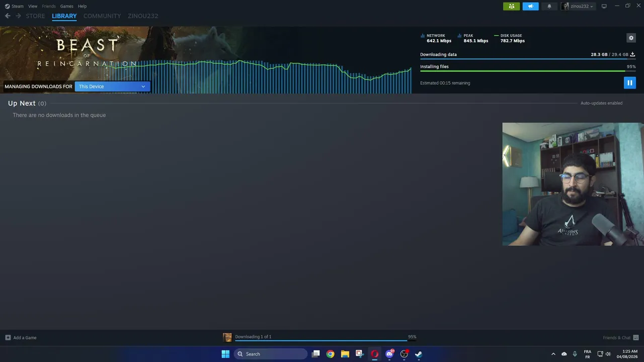
Task: Open the Games menu
Action: click(x=66, y=6)
